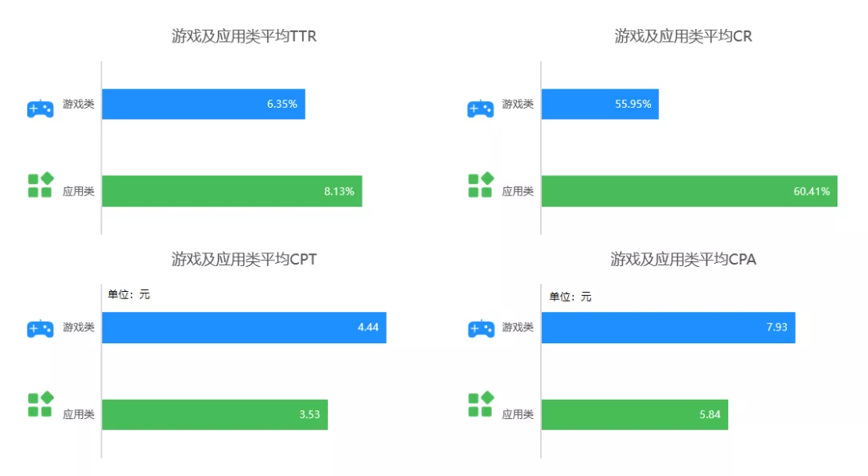Screen dimensions: 868x476
Task: Select the green 5.84 CPA bar
Action: (x=634, y=415)
